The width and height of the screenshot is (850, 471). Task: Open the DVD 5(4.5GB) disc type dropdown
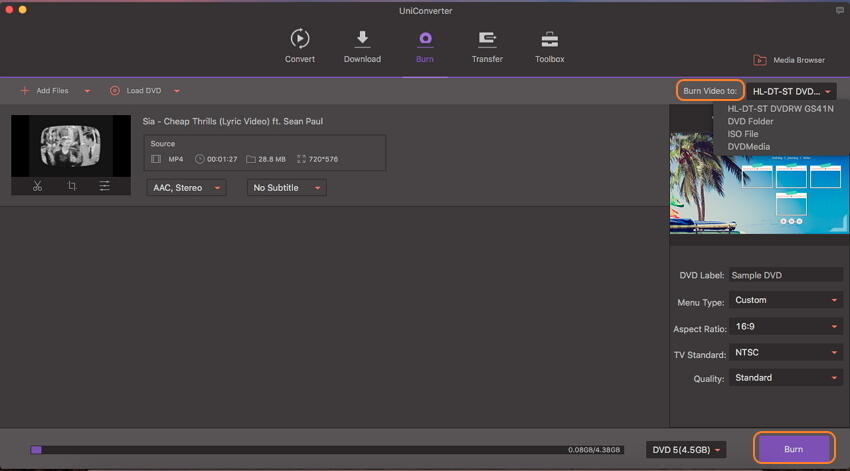[686, 450]
